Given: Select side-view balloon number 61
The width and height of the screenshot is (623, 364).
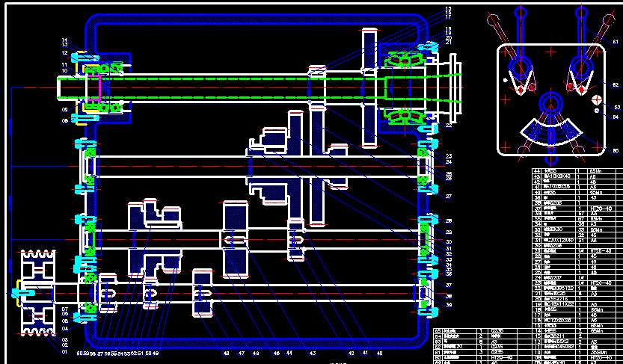Looking at the screenshot, I should point(616,42).
